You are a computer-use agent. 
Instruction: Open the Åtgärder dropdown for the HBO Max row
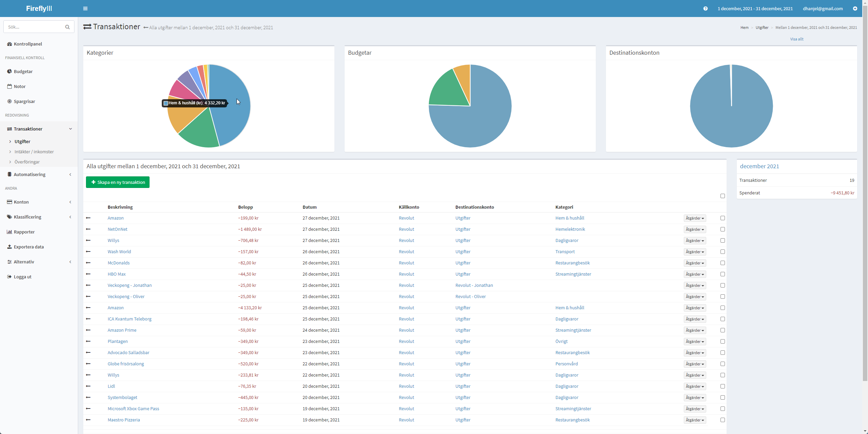click(695, 274)
